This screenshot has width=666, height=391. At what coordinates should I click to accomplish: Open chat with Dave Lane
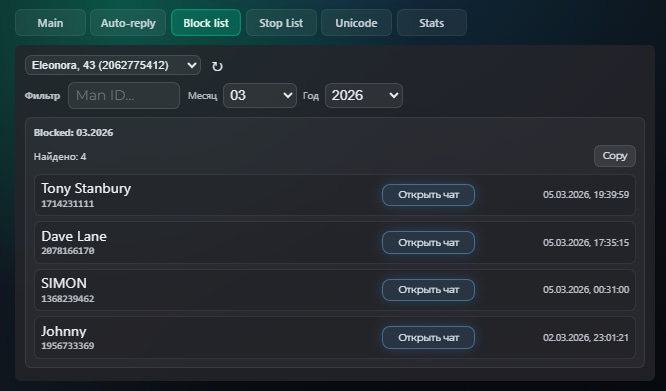tap(428, 242)
